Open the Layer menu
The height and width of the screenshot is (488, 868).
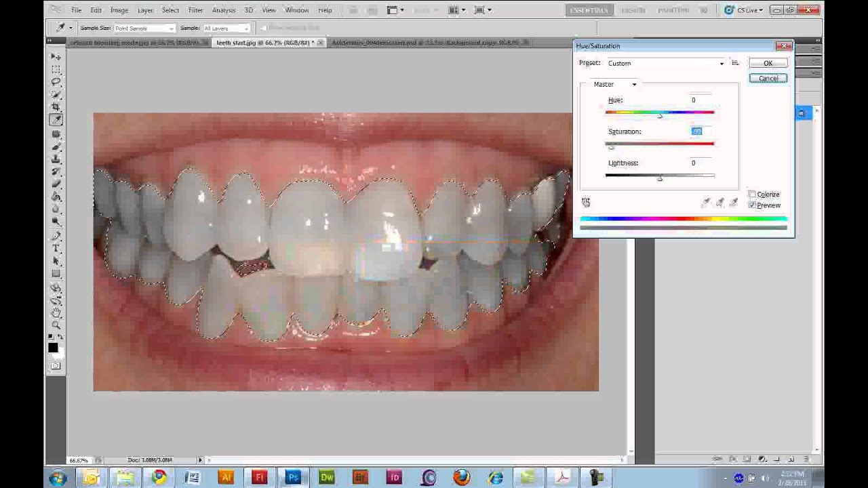coord(145,10)
